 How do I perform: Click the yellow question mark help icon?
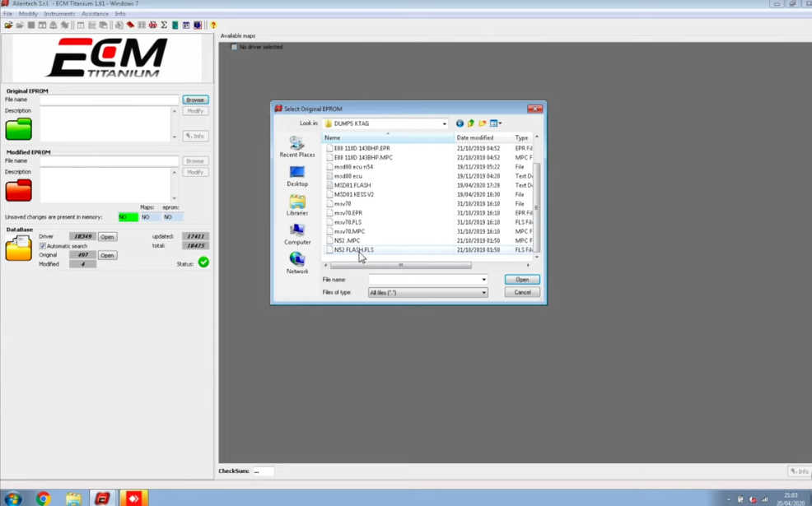[x=212, y=25]
